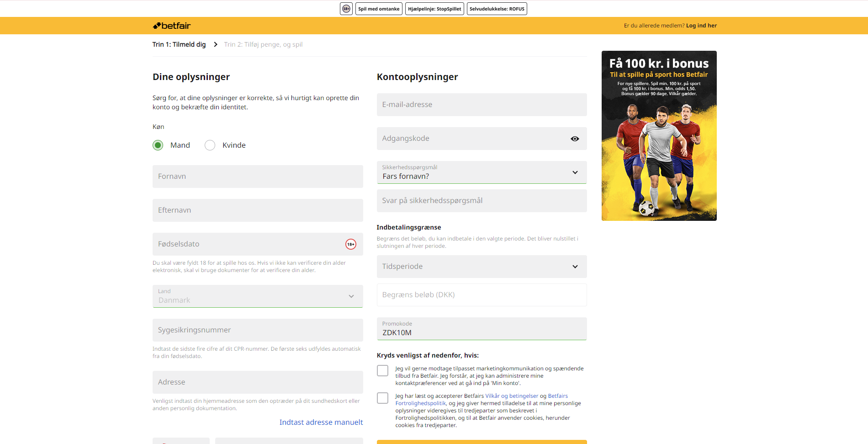Click Spil med omtanke button

pyautogui.click(x=379, y=9)
